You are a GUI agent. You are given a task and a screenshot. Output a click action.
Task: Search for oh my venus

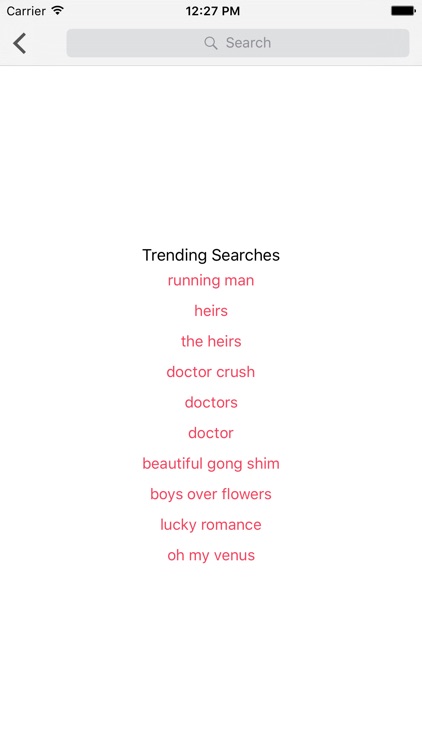click(x=211, y=555)
